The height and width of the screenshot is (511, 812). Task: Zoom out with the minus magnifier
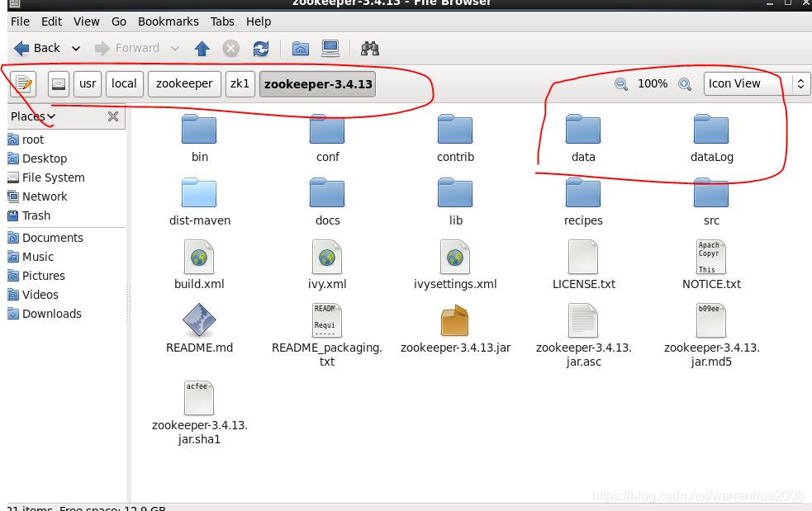(621, 84)
